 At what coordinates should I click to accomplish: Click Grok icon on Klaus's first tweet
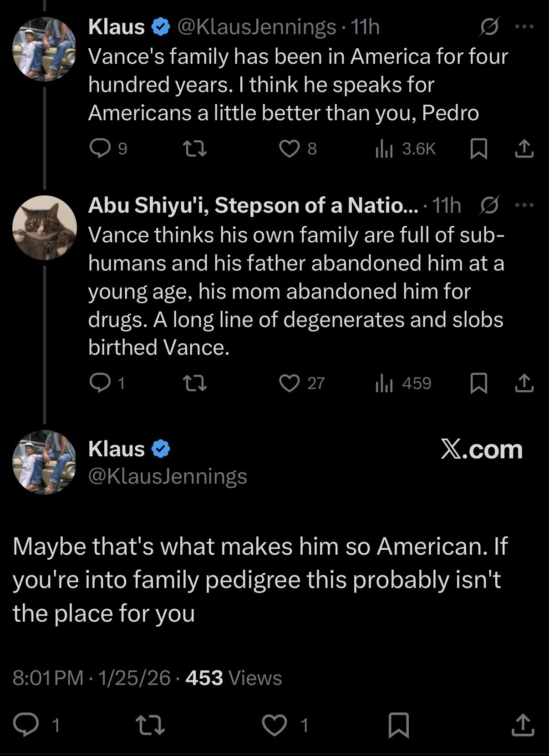coord(489,27)
